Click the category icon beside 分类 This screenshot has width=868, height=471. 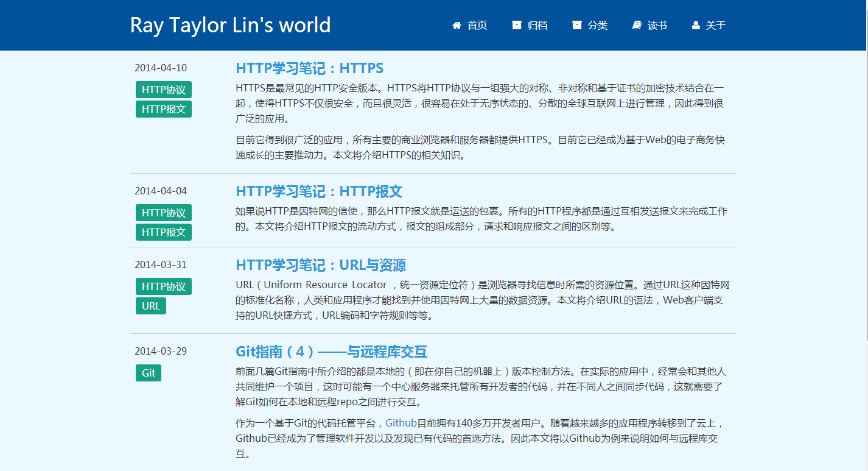(576, 25)
